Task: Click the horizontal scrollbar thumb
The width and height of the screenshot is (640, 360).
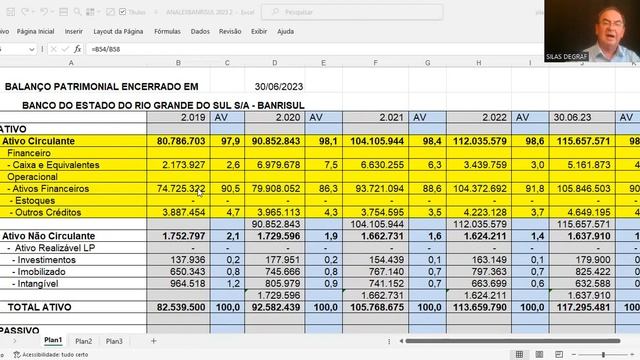Action: [x=513, y=341]
